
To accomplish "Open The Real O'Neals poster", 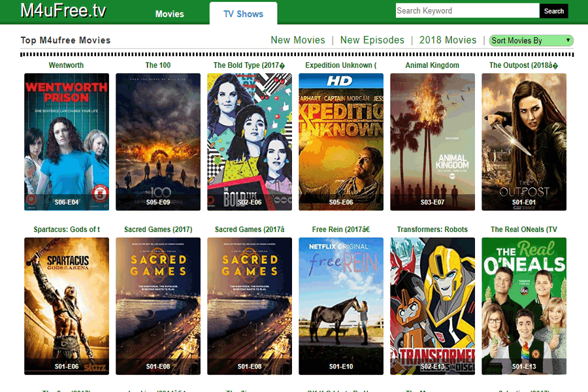I will click(x=524, y=306).
